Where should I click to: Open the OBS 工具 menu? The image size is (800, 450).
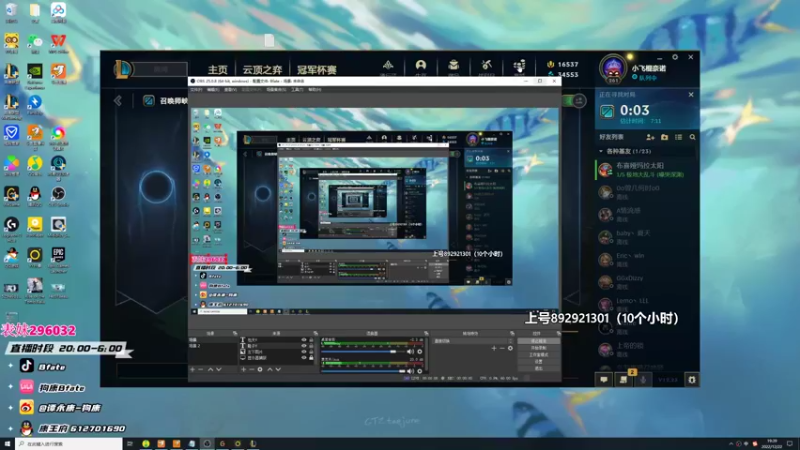(297, 90)
